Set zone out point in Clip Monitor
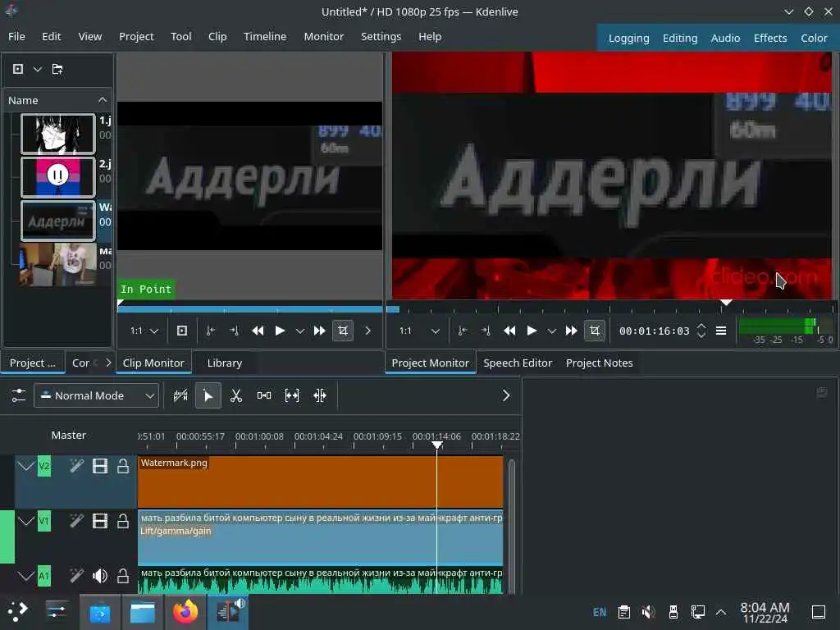Viewport: 840px width, 630px height. [234, 331]
